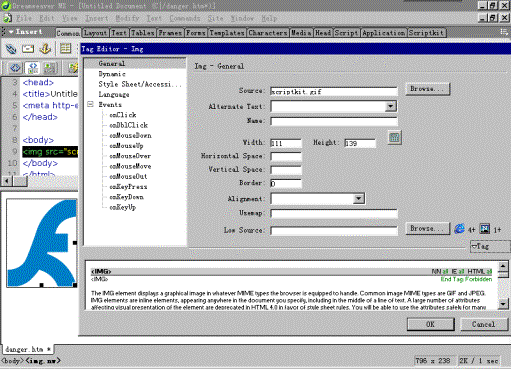This screenshot has height=369, width=511.
Task: Open the Commands menu
Action: [185, 18]
